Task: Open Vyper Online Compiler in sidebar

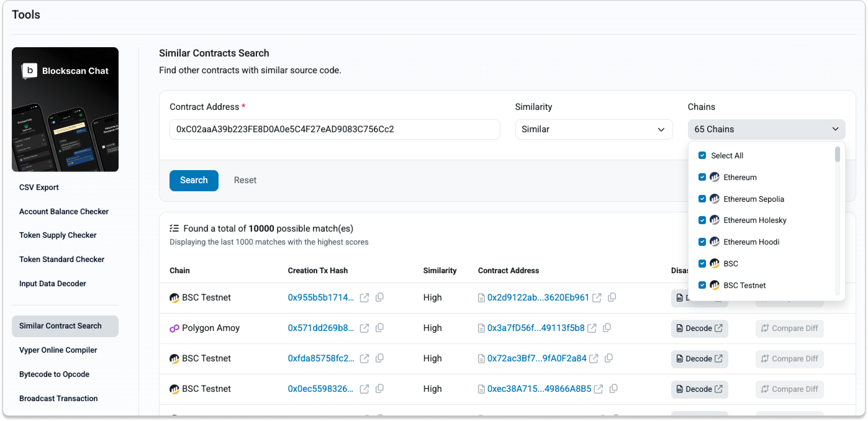Action: (58, 350)
